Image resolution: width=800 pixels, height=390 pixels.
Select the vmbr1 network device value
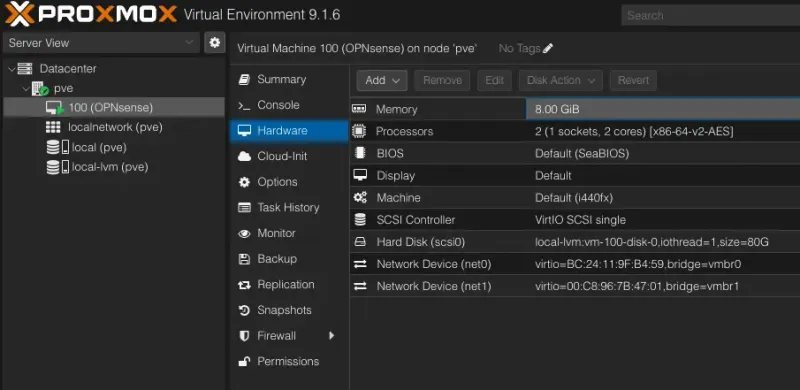coord(637,286)
